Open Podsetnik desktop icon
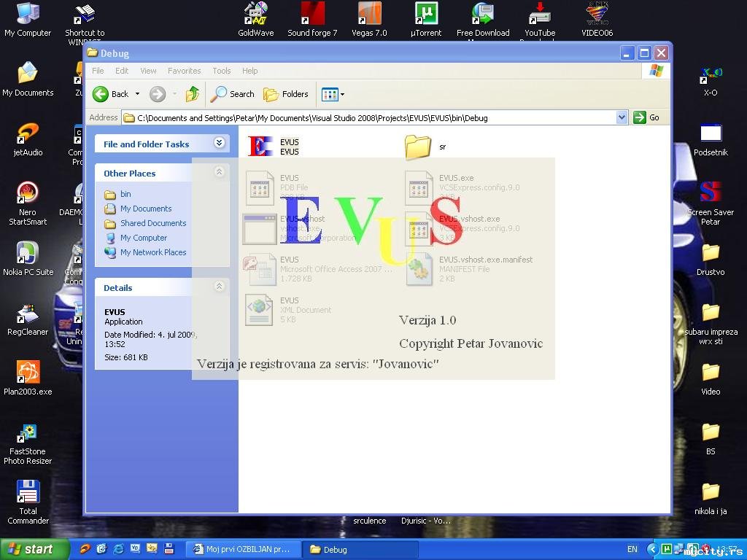747x560 pixels. (x=711, y=139)
